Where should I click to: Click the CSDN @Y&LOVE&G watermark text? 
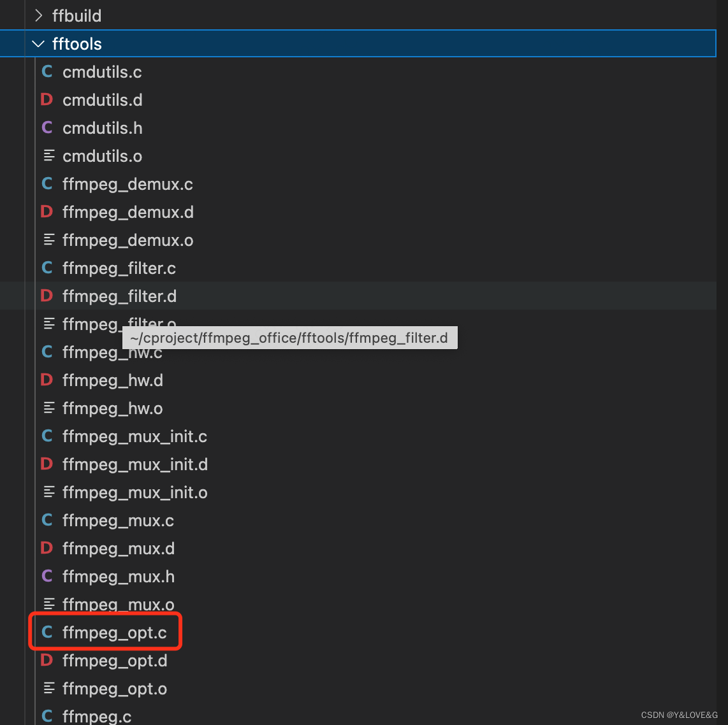[x=678, y=715]
